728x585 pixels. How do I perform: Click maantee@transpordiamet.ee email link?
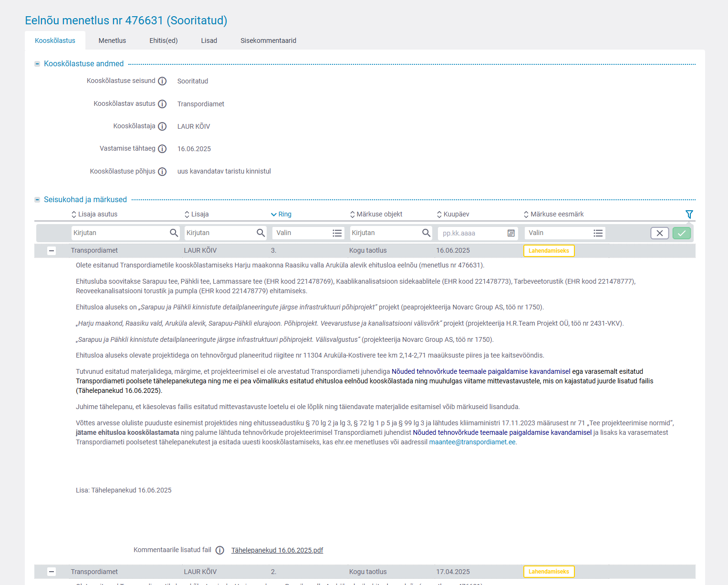click(472, 442)
